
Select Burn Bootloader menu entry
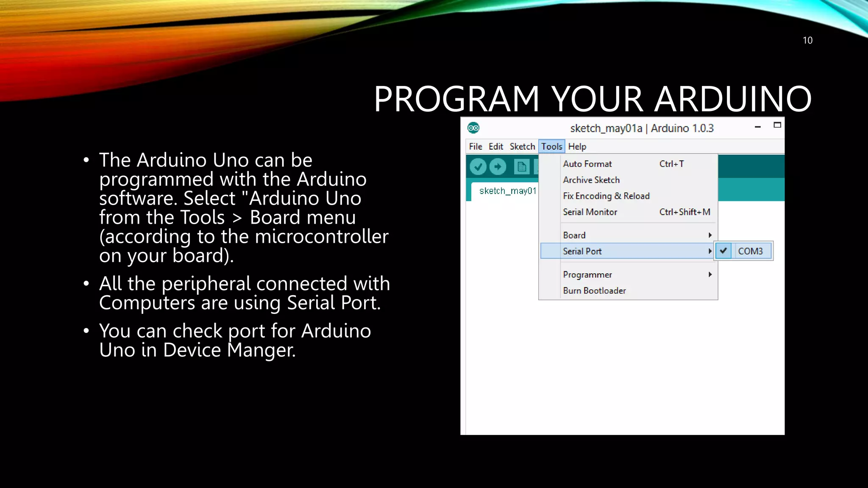pyautogui.click(x=629, y=291)
